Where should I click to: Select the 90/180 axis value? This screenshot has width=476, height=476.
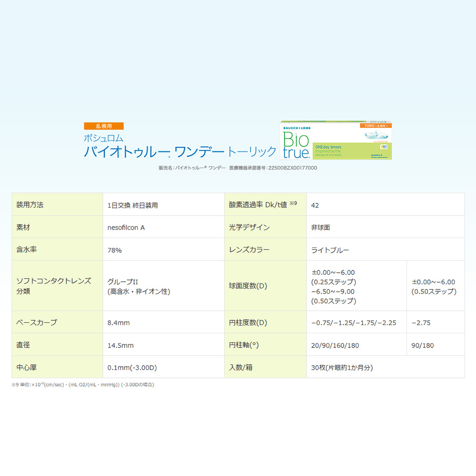click(x=423, y=346)
